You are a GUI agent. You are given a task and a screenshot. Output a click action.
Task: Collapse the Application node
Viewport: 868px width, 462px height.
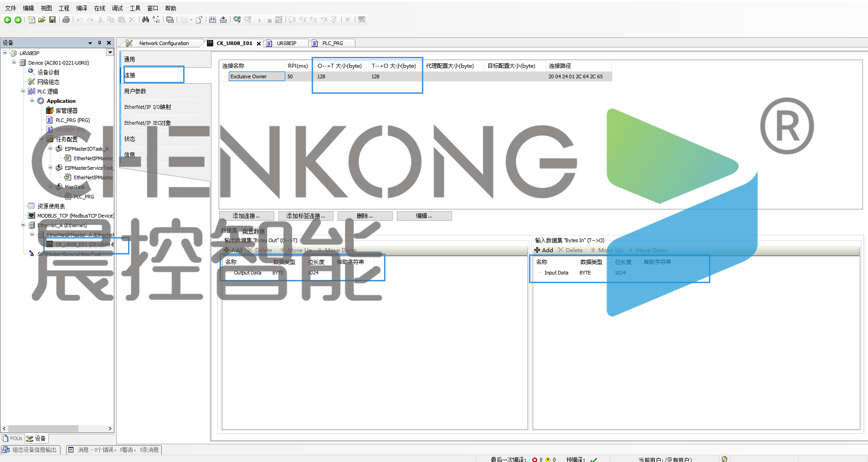click(32, 101)
